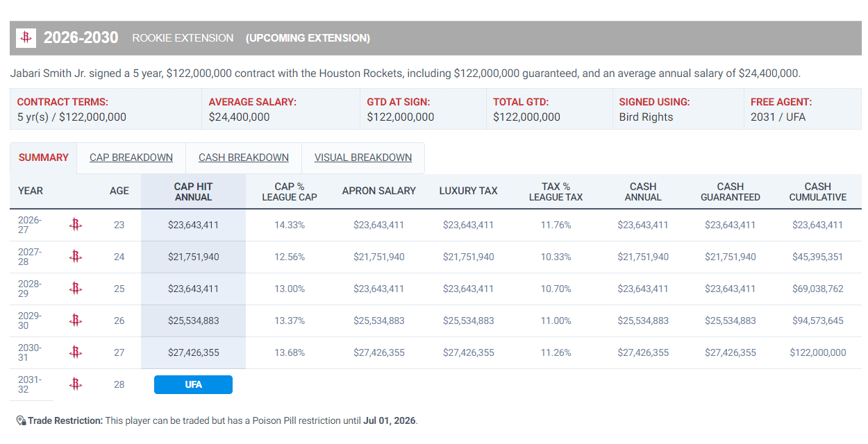
Task: Click the 2026-2030 contract header title
Action: [x=81, y=38]
